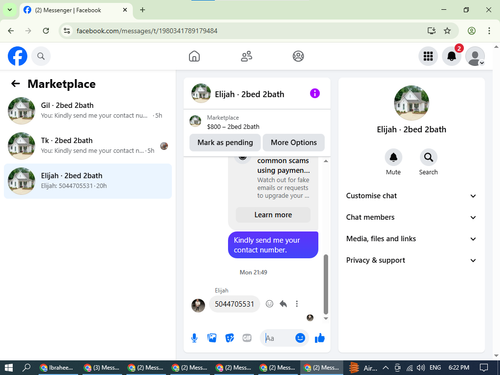Click the message text input field
500x375 pixels.
coord(278,338)
